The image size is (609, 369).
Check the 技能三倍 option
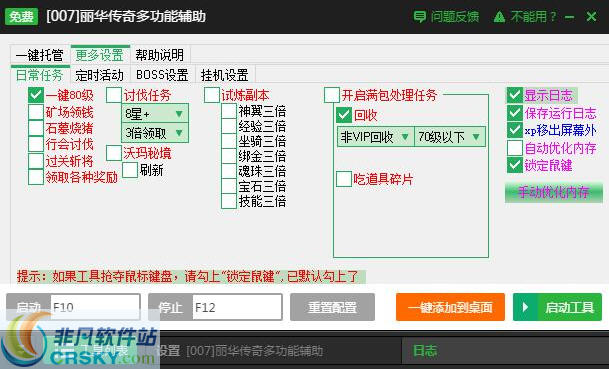(229, 201)
